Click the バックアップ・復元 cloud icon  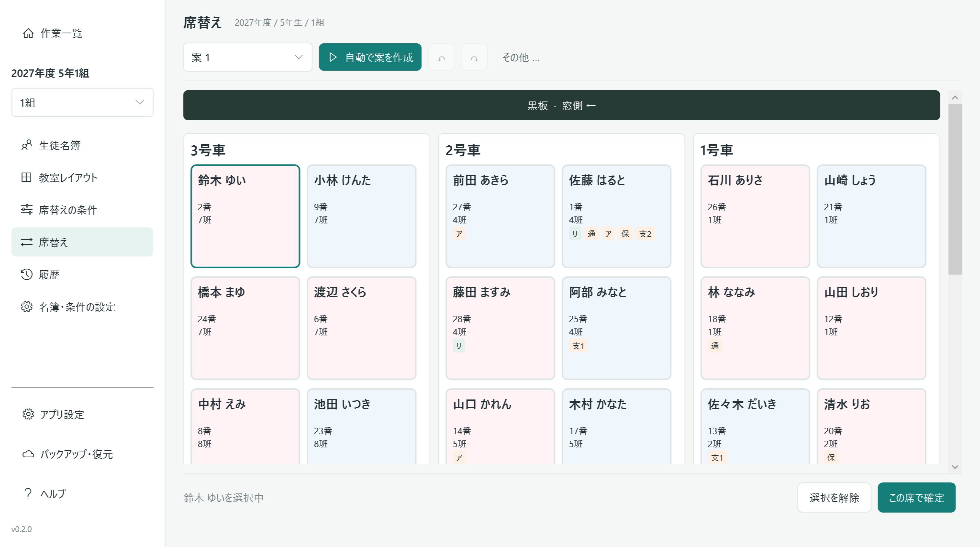point(28,454)
